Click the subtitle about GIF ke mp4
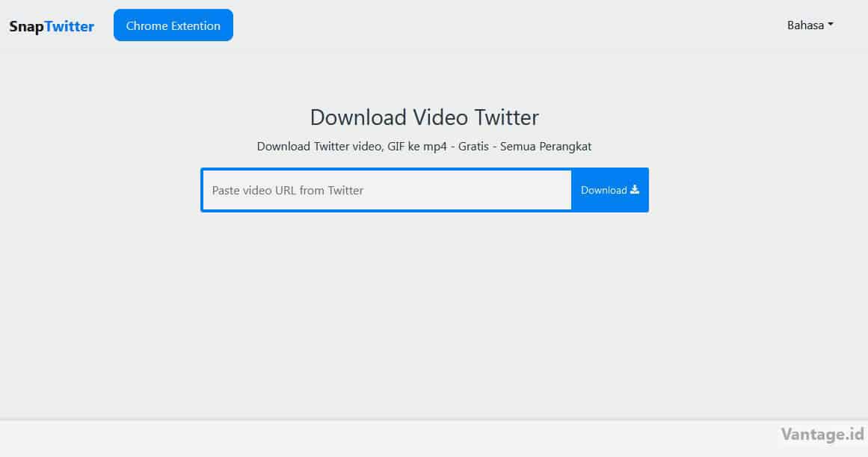 coord(424,146)
